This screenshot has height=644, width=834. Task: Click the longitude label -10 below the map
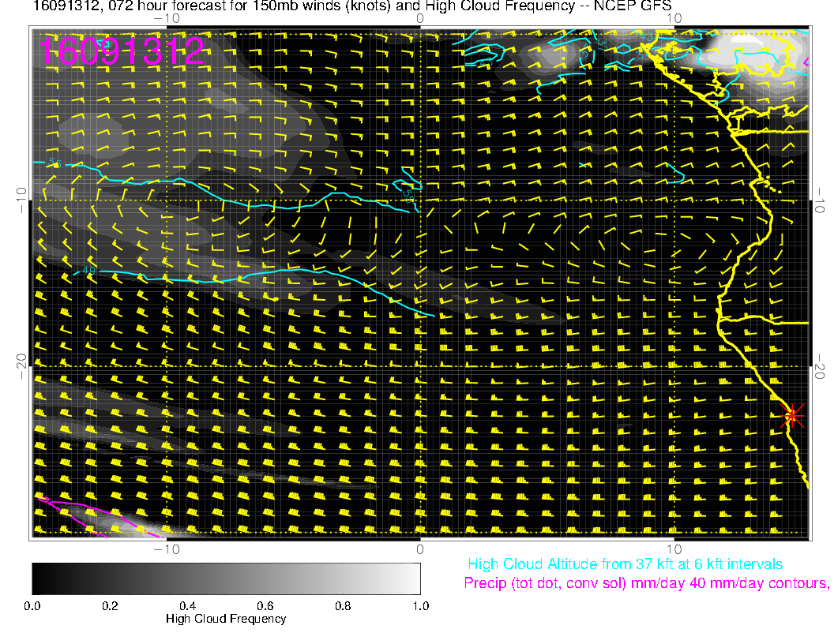[167, 549]
